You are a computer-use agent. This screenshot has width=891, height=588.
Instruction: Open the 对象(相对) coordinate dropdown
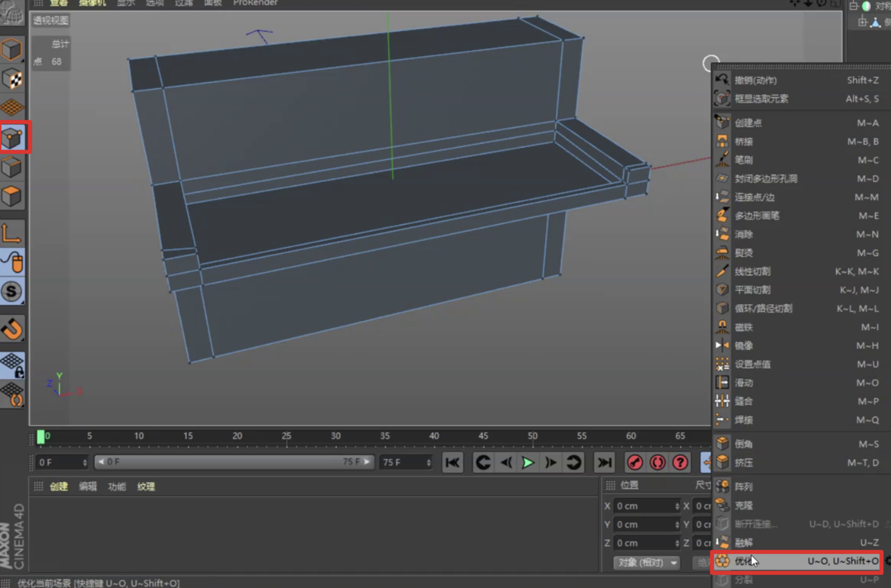click(x=646, y=563)
